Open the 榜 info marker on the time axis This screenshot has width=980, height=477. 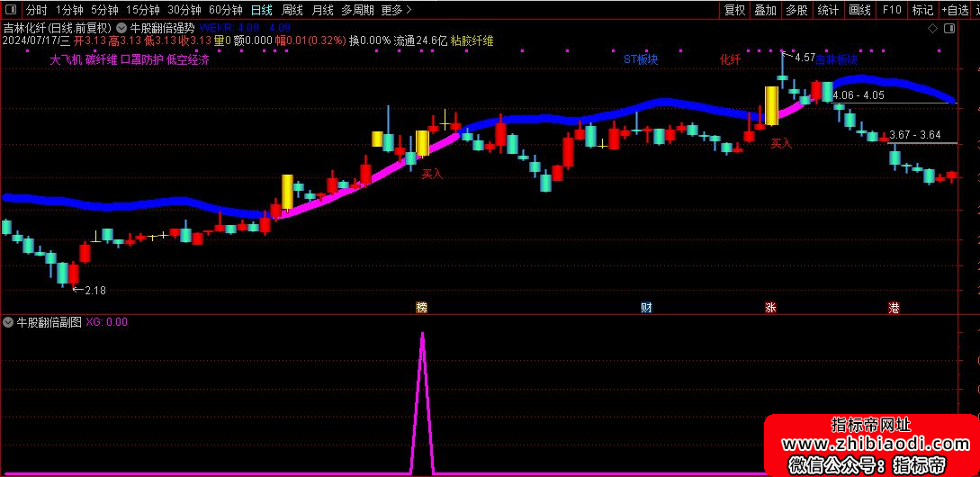click(421, 307)
